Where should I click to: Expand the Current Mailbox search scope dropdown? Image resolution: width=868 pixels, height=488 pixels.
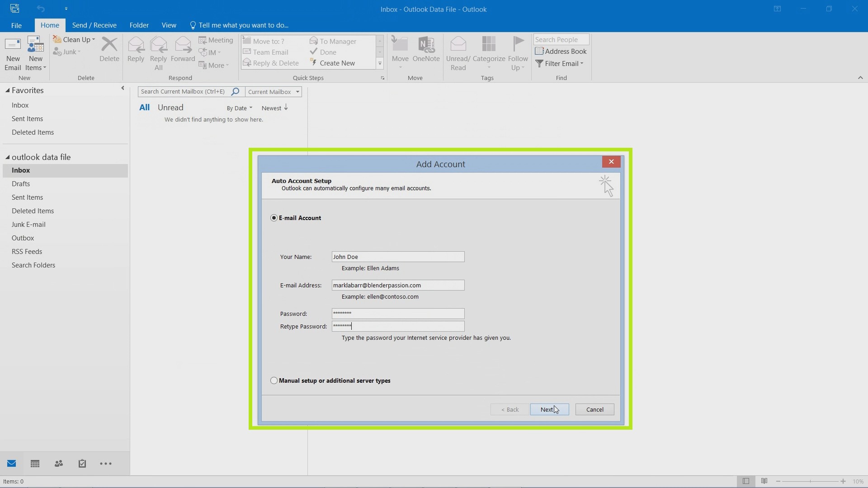click(297, 92)
